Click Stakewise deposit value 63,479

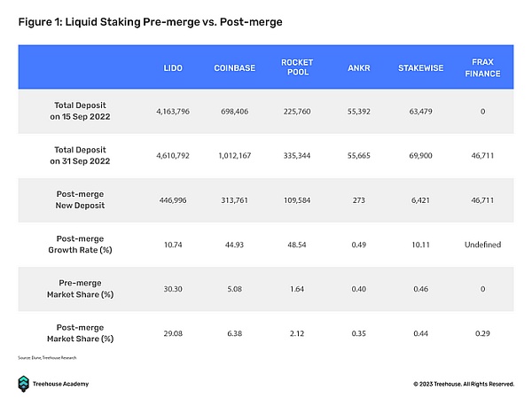tap(420, 112)
